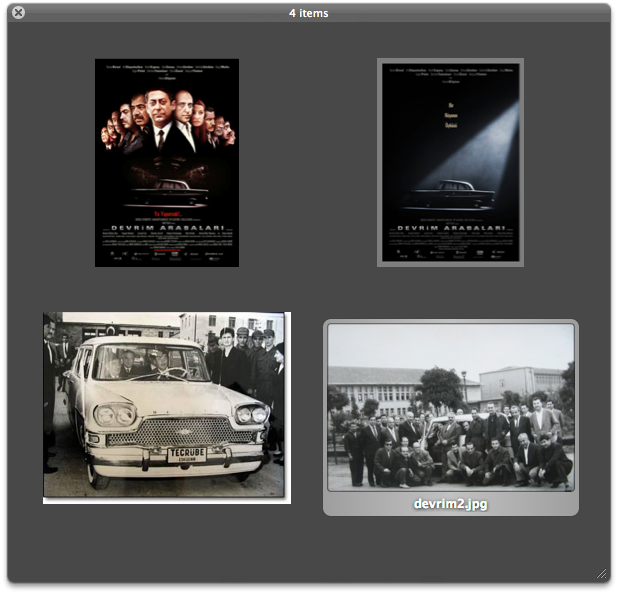Select the black-and-white group photo thumbnail
Viewport: 618px width, 594px height.
tap(451, 407)
